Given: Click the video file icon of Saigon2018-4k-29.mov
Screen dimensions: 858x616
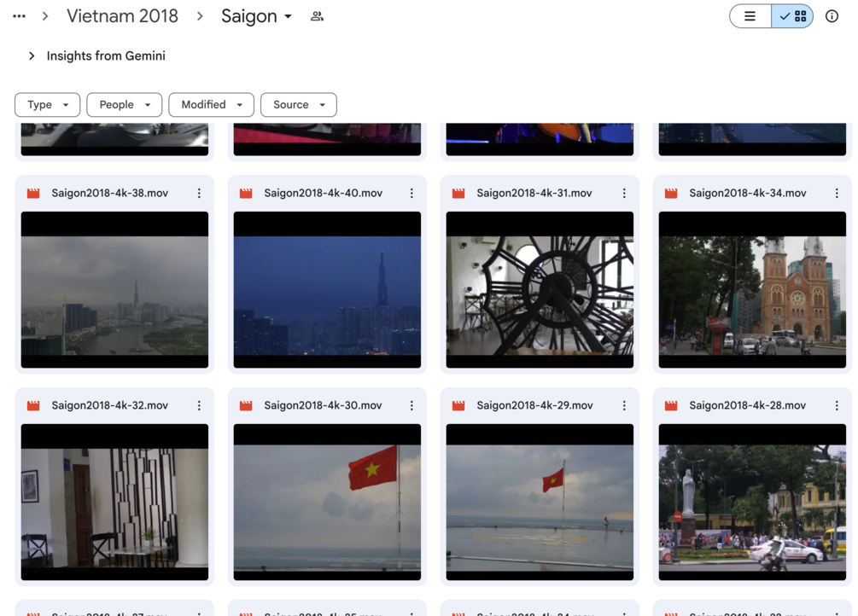Looking at the screenshot, I should [x=458, y=405].
